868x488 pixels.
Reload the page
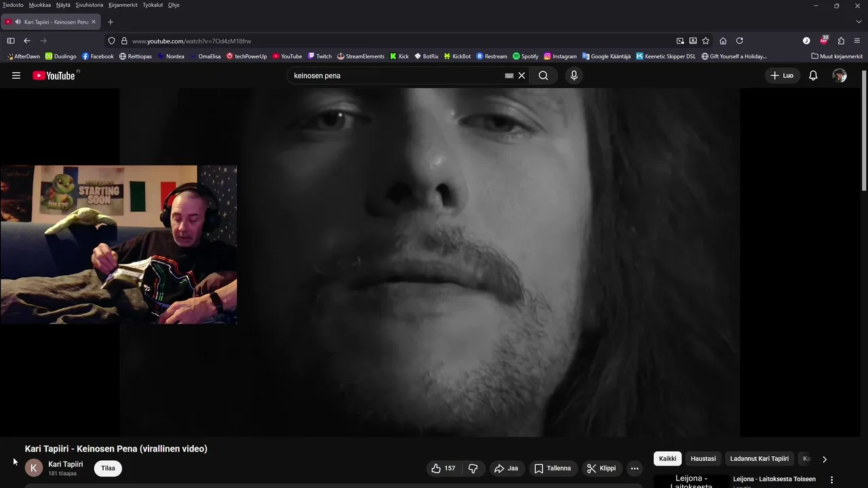point(740,41)
